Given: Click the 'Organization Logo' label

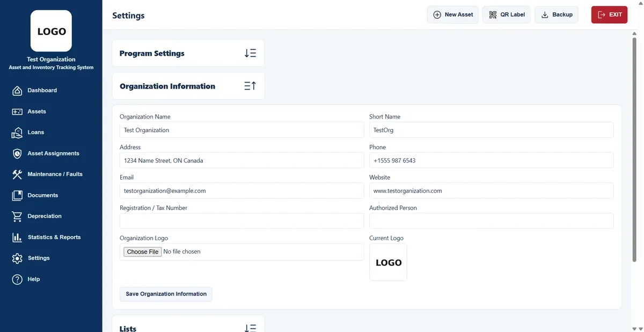Looking at the screenshot, I should [144, 238].
